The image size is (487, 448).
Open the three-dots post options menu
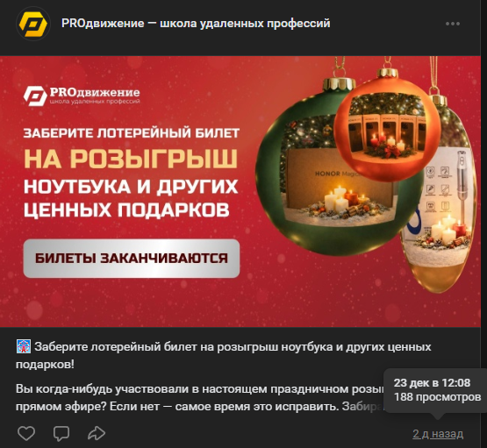click(453, 24)
